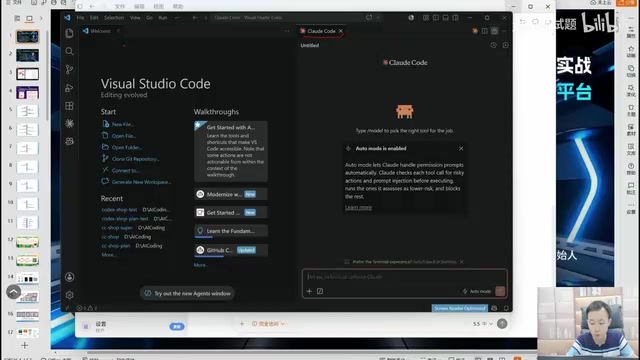
Task: Open the Extensions view
Action: (x=69, y=106)
